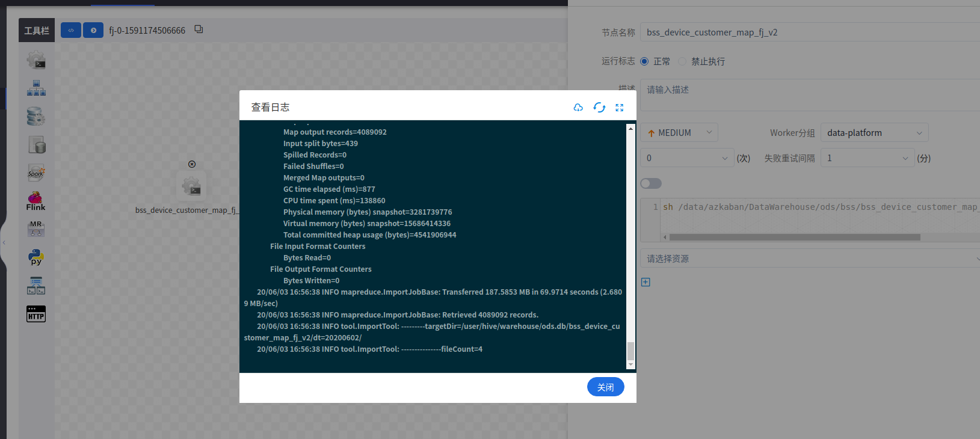Click the log scrollbar down arrow
Viewport: 980px width, 439px height.
[630, 364]
